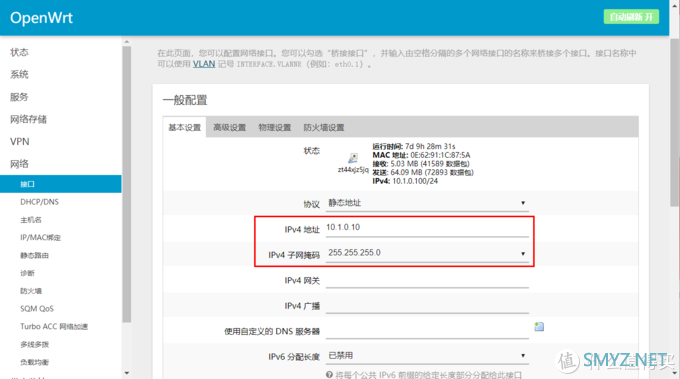
Task: Go to 防火墙 sidebar page
Action: (31, 291)
